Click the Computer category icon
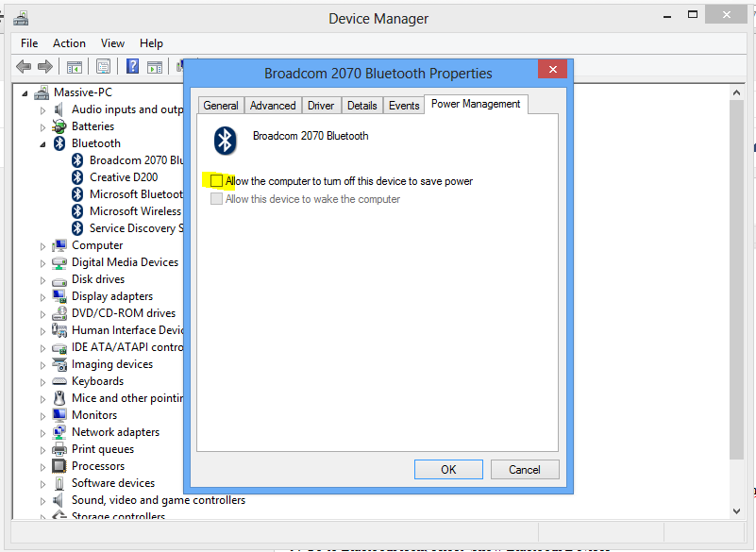 click(59, 245)
